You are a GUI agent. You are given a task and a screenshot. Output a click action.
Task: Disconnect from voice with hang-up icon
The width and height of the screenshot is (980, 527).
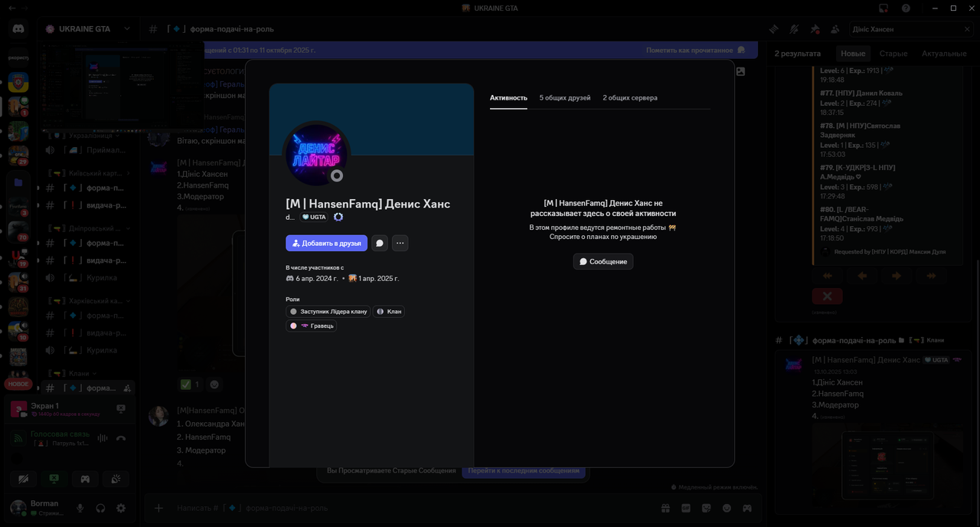click(121, 438)
